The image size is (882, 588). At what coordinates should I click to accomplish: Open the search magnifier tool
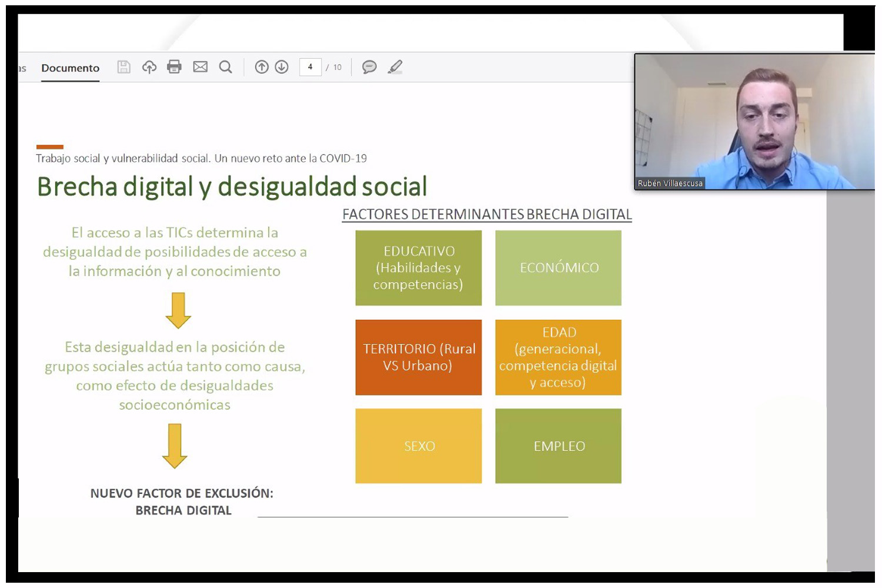click(x=226, y=67)
